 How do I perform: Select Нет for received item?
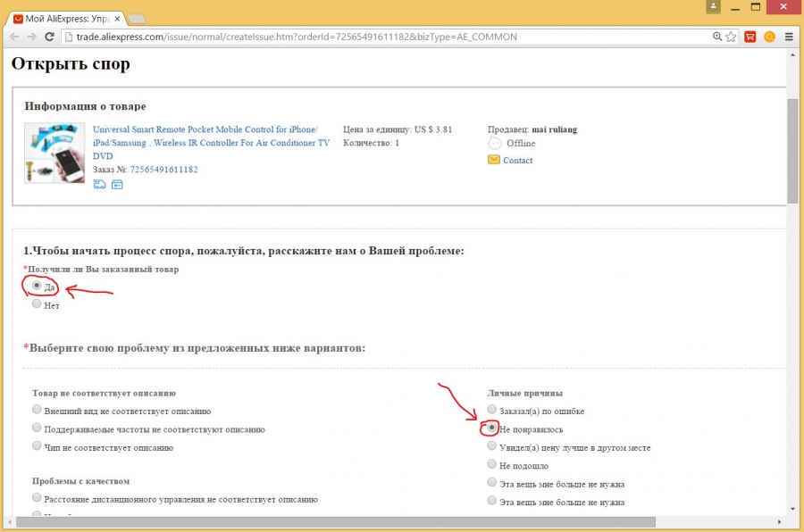pyautogui.click(x=37, y=303)
